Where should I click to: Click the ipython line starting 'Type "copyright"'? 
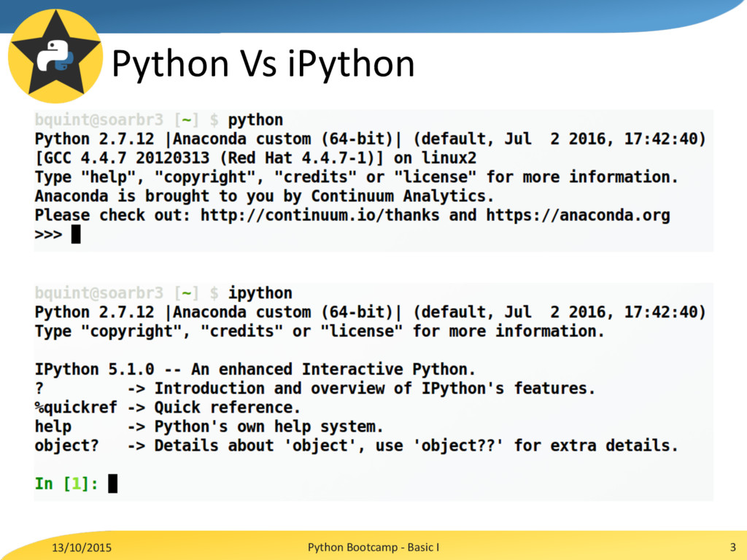point(320,331)
